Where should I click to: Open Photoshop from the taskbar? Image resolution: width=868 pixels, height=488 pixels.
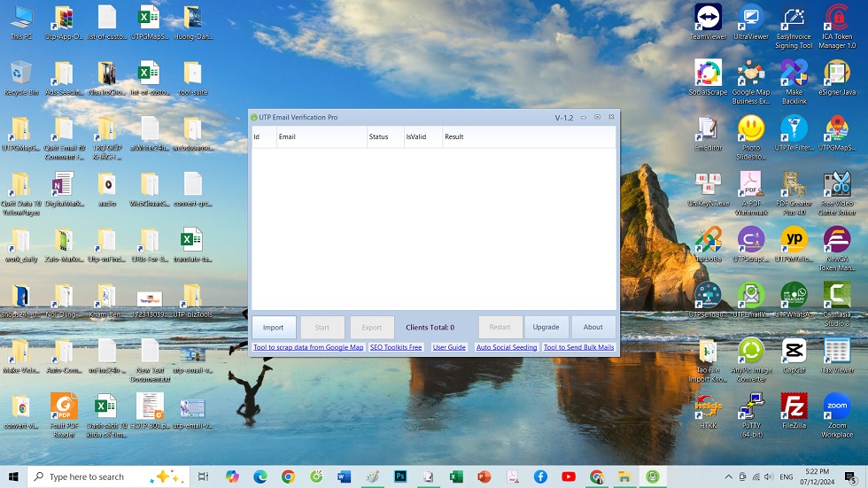point(400,476)
